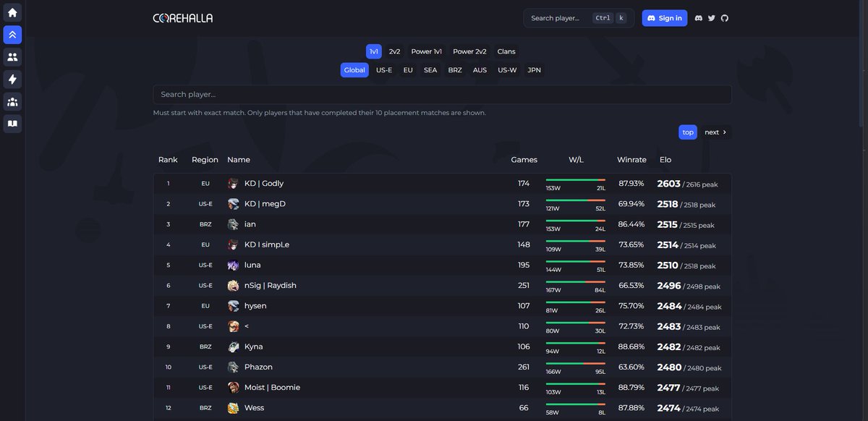Go to the top page button

[x=688, y=132]
